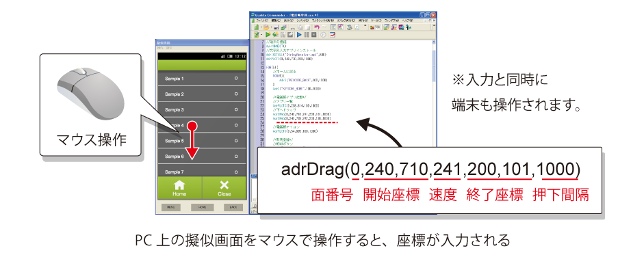Screen dimensions: 644x255
Task: Open the last menu bar item (Help)
Action: click(x=407, y=21)
